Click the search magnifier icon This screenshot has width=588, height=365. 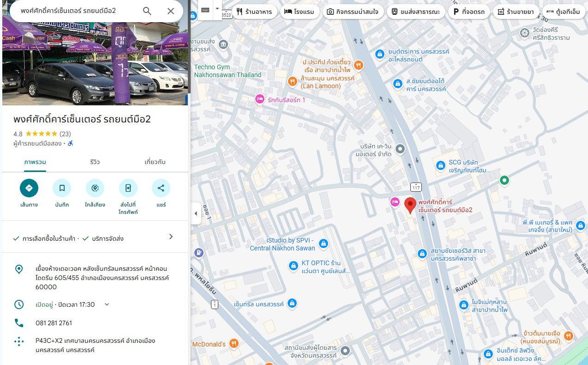click(x=147, y=11)
